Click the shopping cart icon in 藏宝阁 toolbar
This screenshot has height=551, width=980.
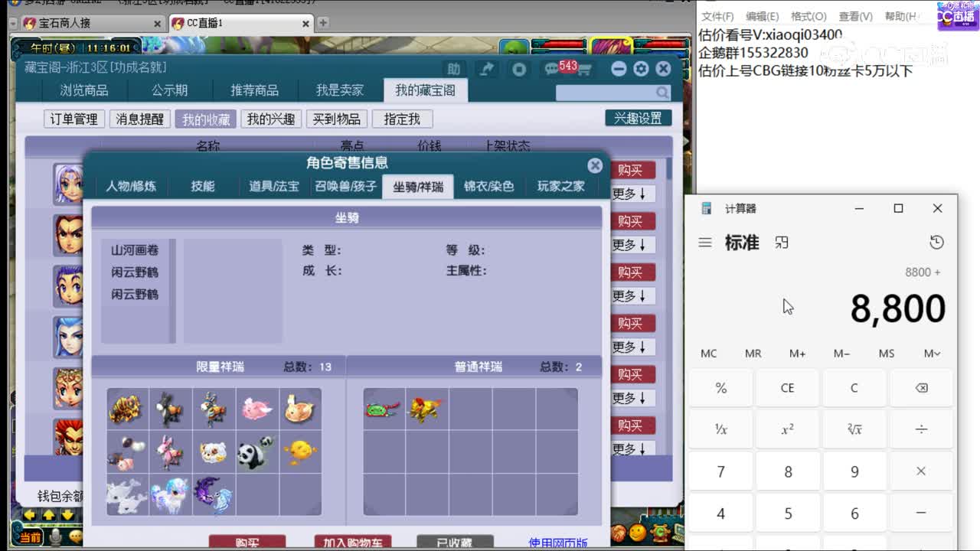(583, 68)
